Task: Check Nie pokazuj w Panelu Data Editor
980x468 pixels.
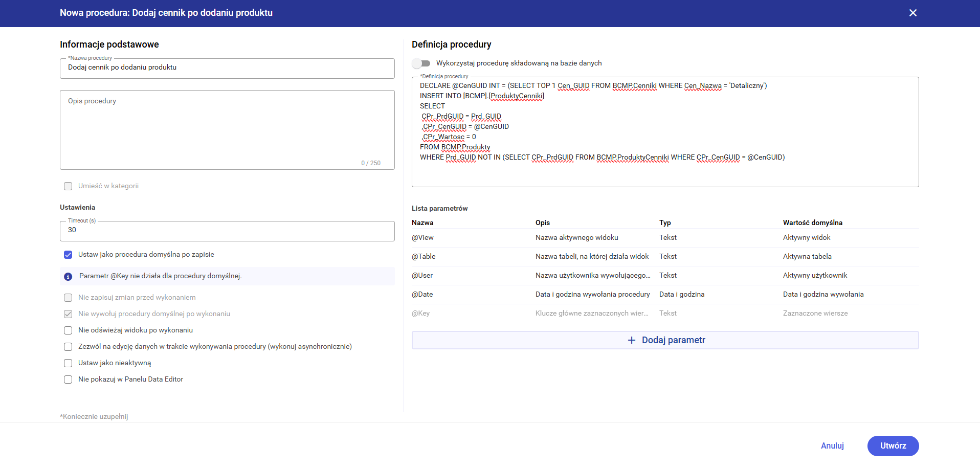Action: tap(68, 380)
